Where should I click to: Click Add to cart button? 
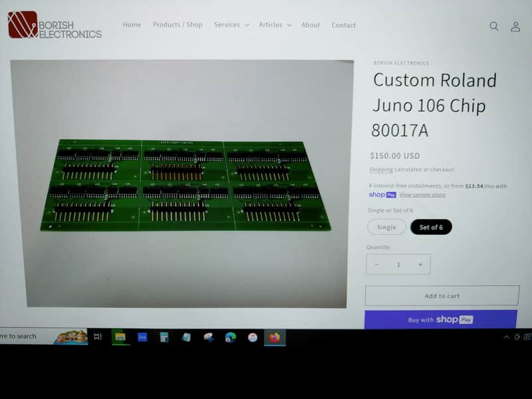(x=442, y=296)
